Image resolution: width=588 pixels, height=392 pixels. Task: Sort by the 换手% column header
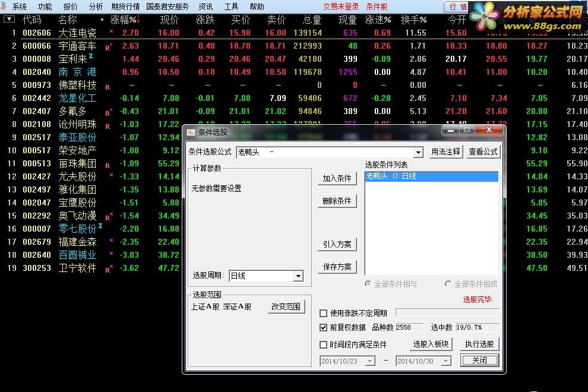click(413, 20)
